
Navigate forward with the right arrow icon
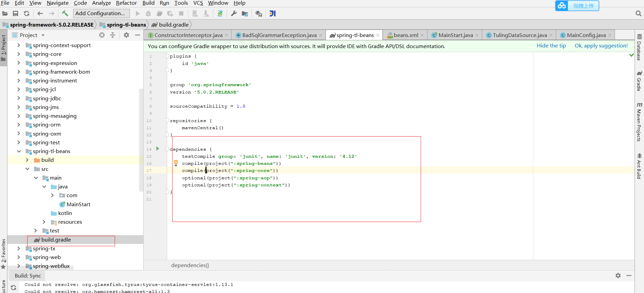[51, 13]
